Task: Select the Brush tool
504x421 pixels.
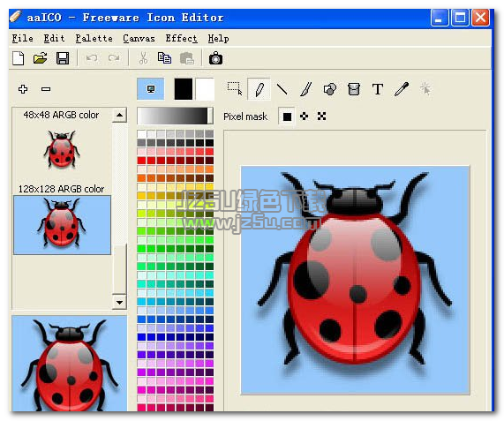Action: pyautogui.click(x=305, y=89)
